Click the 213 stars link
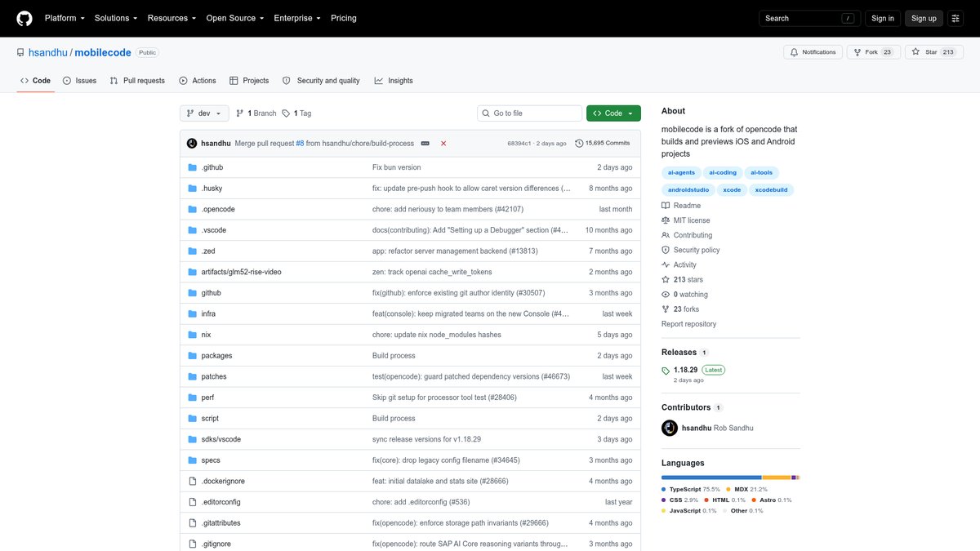 682,279
